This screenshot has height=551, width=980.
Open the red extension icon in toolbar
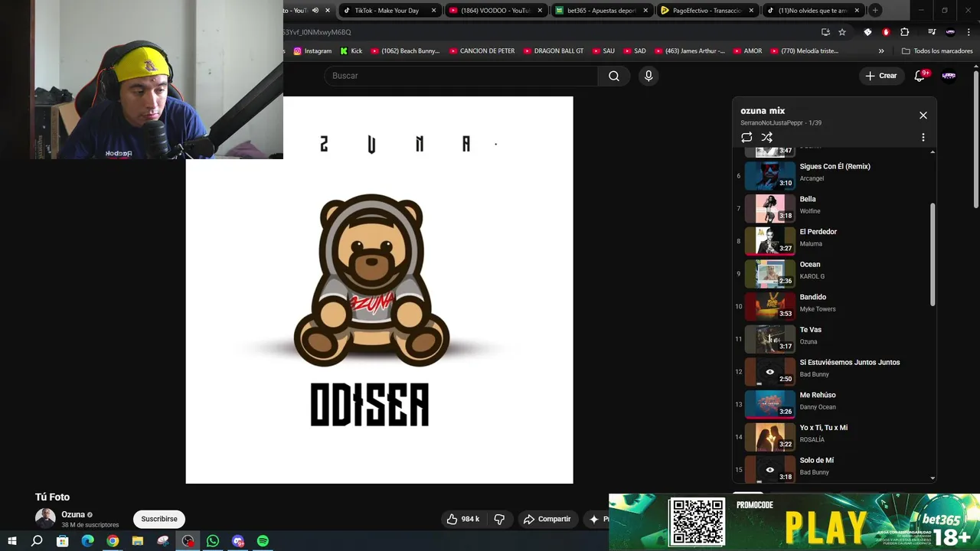tap(886, 32)
